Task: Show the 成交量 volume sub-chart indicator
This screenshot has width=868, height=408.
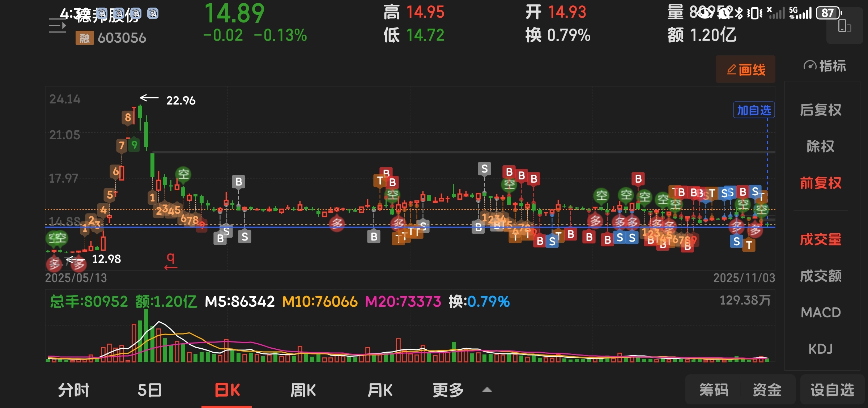Action: [820, 239]
